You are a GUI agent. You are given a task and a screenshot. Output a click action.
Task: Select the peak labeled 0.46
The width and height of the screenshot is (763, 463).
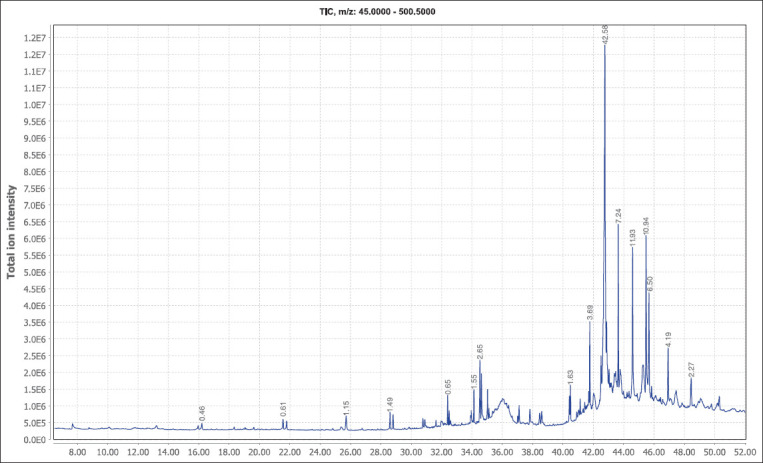pos(202,413)
